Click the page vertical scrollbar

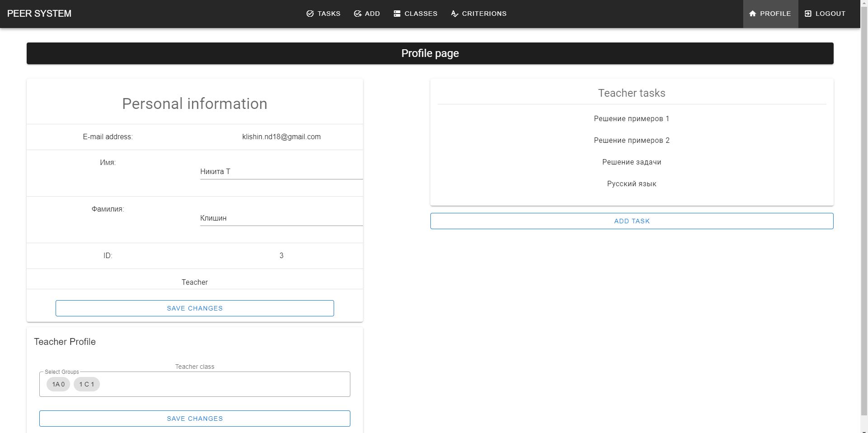(x=864, y=216)
